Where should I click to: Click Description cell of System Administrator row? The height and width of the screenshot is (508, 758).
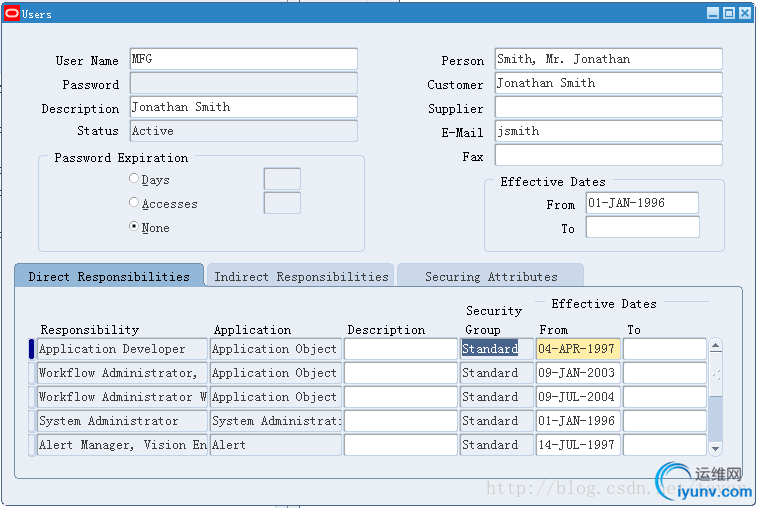point(401,421)
